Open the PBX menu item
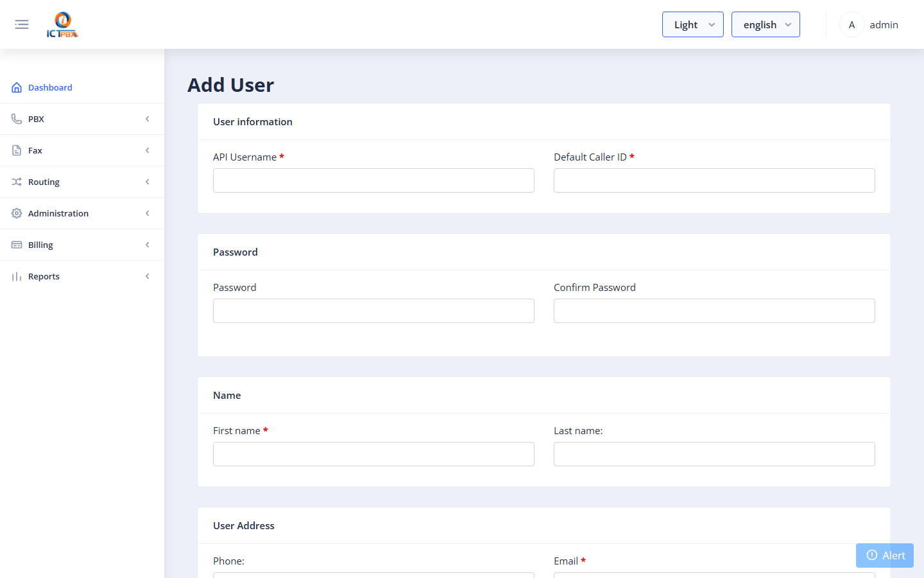This screenshot has height=578, width=924. click(x=82, y=119)
